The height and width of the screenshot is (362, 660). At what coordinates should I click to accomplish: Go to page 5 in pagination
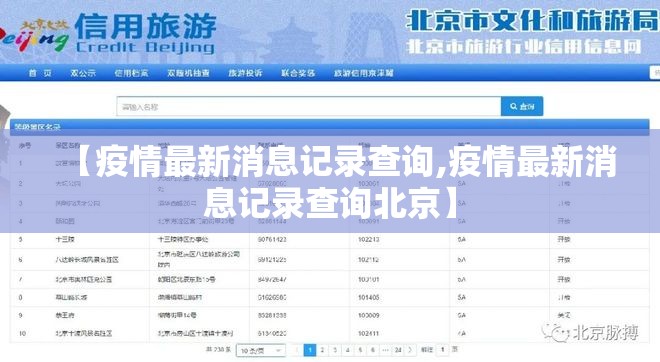click(x=360, y=350)
